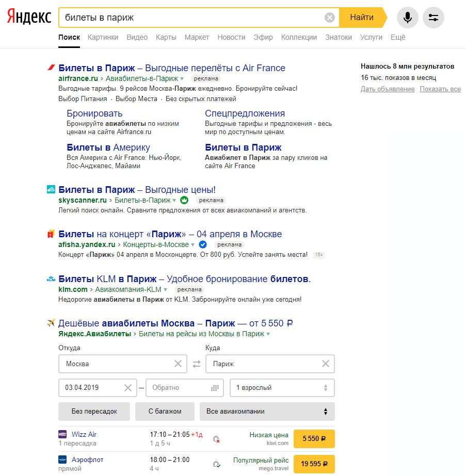This screenshot has height=476, width=465.
Task: Open search settings sliders icon
Action: 434,18
